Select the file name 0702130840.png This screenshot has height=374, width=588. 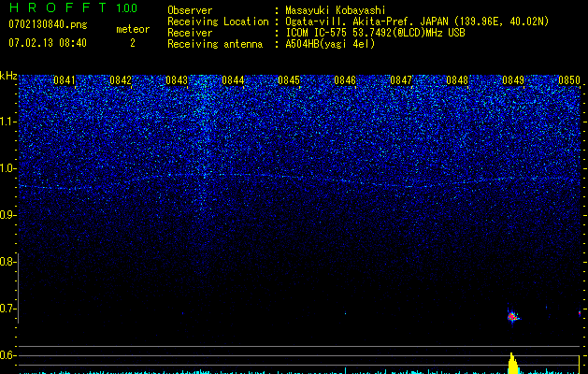click(48, 24)
